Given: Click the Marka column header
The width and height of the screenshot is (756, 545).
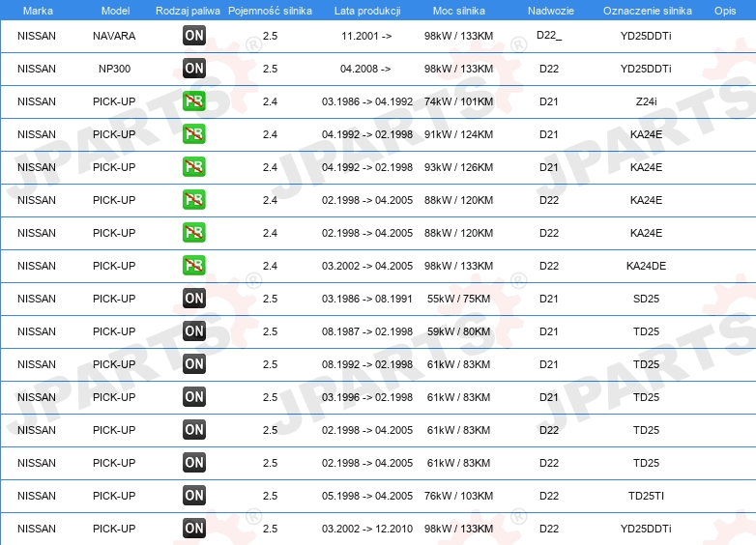Looking at the screenshot, I should click(x=38, y=11).
